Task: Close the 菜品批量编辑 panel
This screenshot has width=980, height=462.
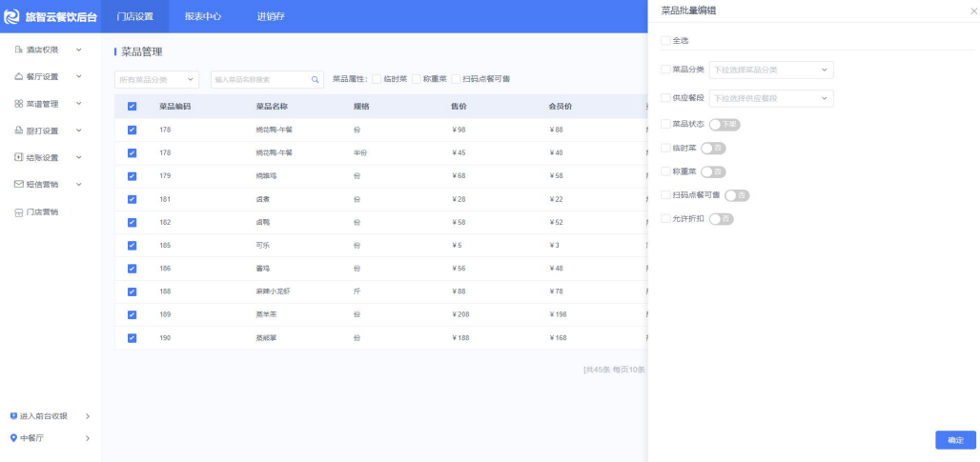Action: [973, 10]
